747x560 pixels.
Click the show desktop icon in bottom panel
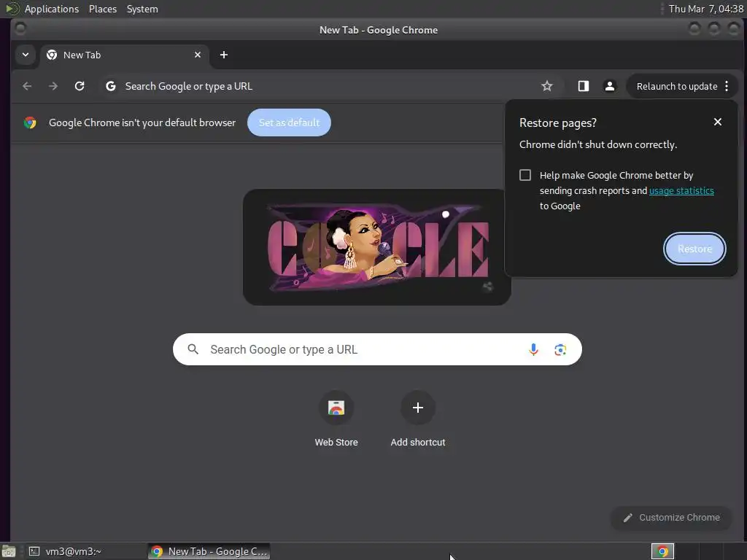8,551
